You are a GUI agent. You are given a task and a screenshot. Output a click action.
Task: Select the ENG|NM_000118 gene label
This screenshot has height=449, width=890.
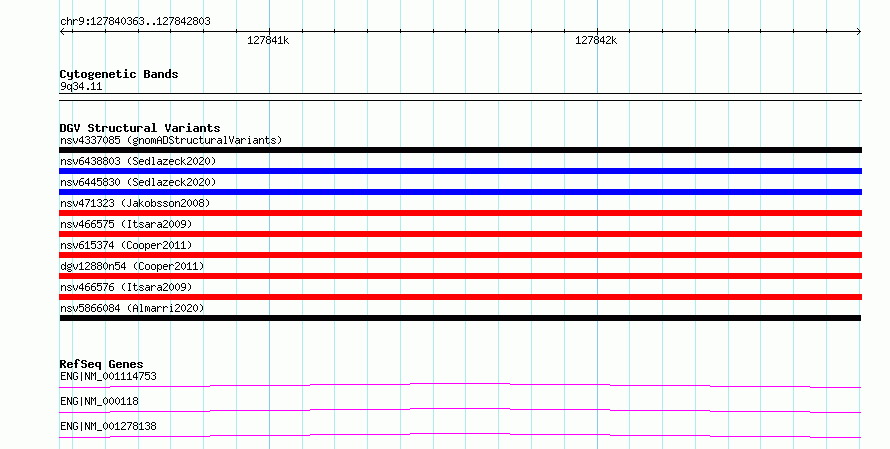pos(99,401)
